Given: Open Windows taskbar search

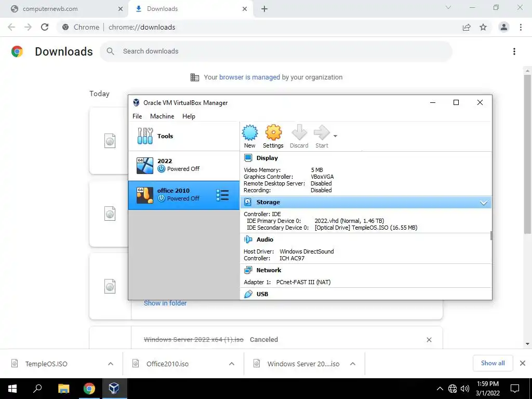Looking at the screenshot, I should 37,389.
